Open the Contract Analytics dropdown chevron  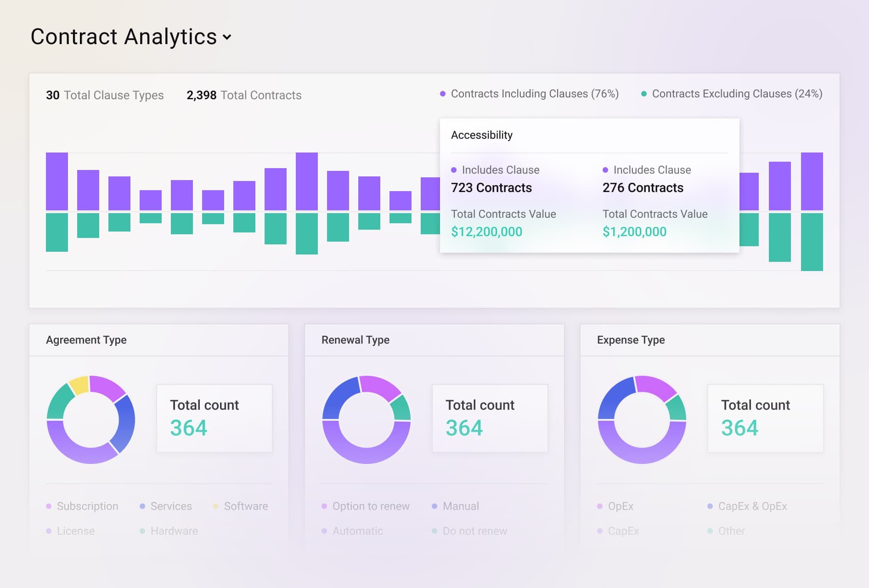coord(227,37)
